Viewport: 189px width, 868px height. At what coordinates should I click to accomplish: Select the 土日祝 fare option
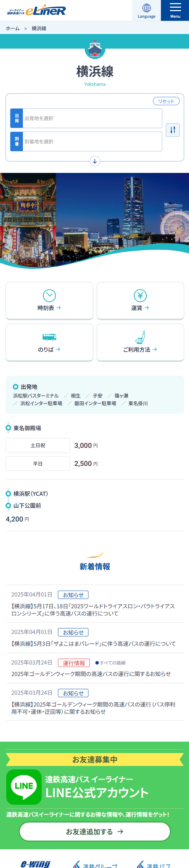(38, 445)
